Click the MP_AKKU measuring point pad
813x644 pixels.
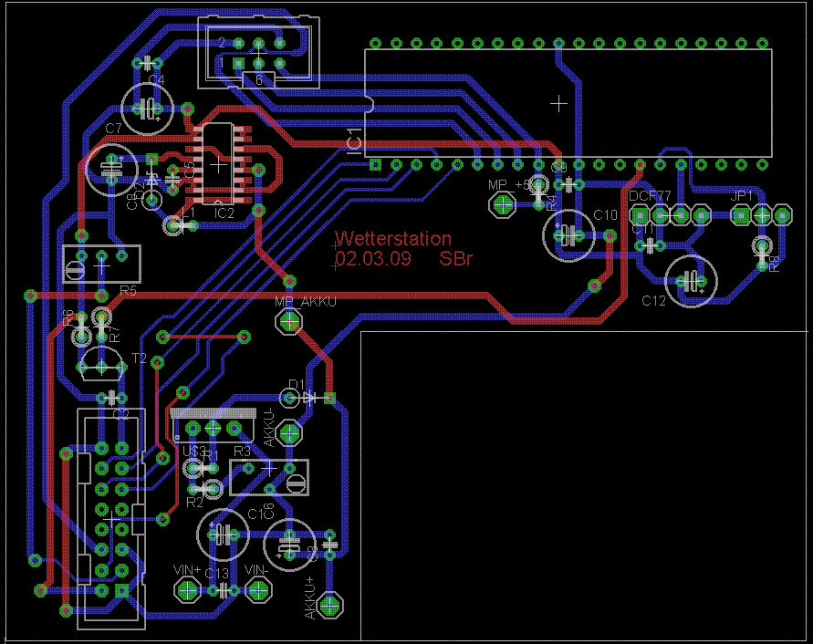[x=289, y=322]
